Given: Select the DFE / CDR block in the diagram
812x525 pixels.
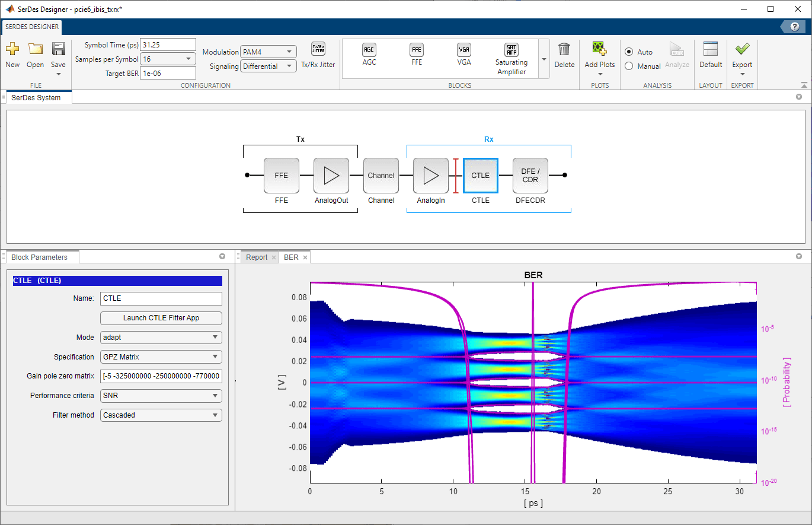Looking at the screenshot, I should point(530,176).
